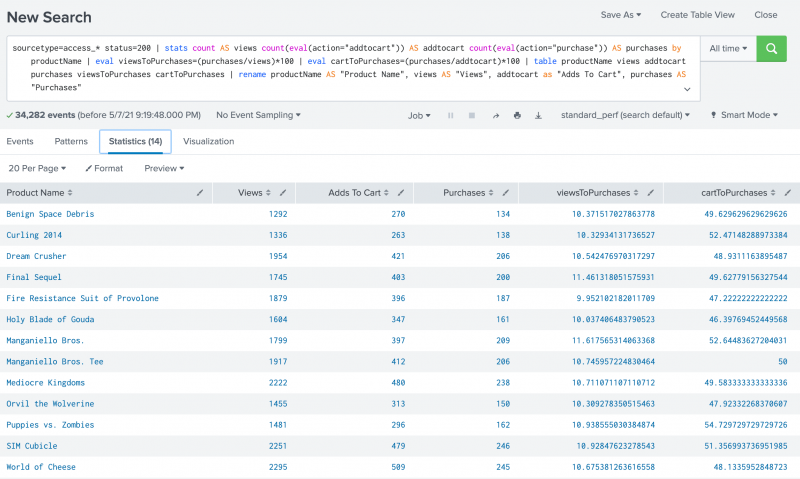The height and width of the screenshot is (479, 800).
Task: Click cartToPurchases value 50
Action: (783, 362)
